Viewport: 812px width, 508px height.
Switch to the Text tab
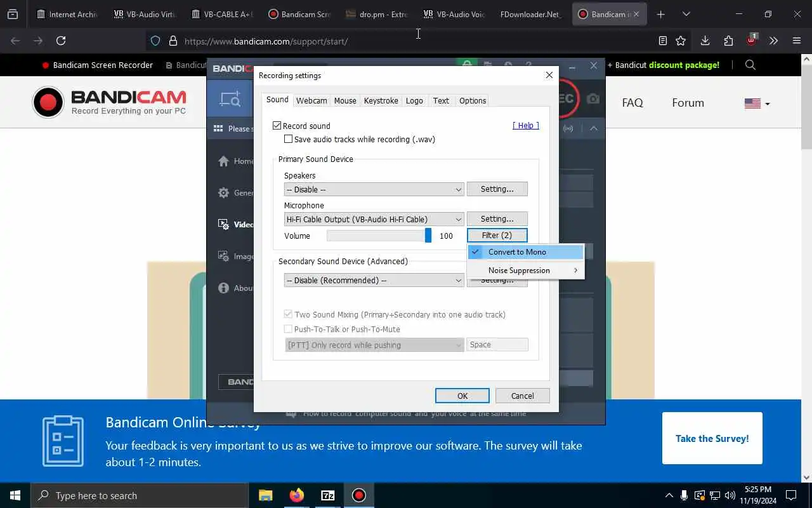441,100
